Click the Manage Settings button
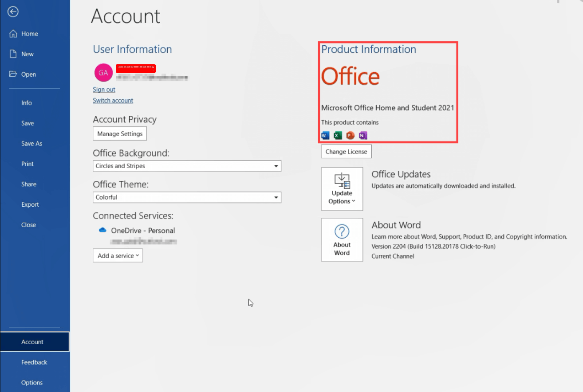The image size is (583, 392). click(120, 133)
